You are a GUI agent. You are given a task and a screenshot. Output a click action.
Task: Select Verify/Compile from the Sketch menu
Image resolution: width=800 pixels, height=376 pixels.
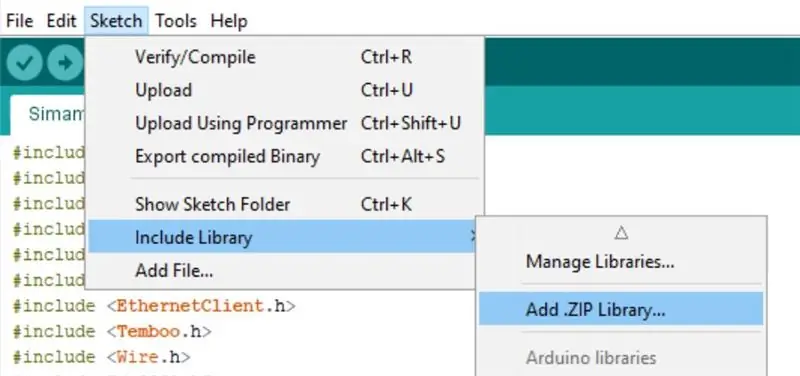coord(284,57)
